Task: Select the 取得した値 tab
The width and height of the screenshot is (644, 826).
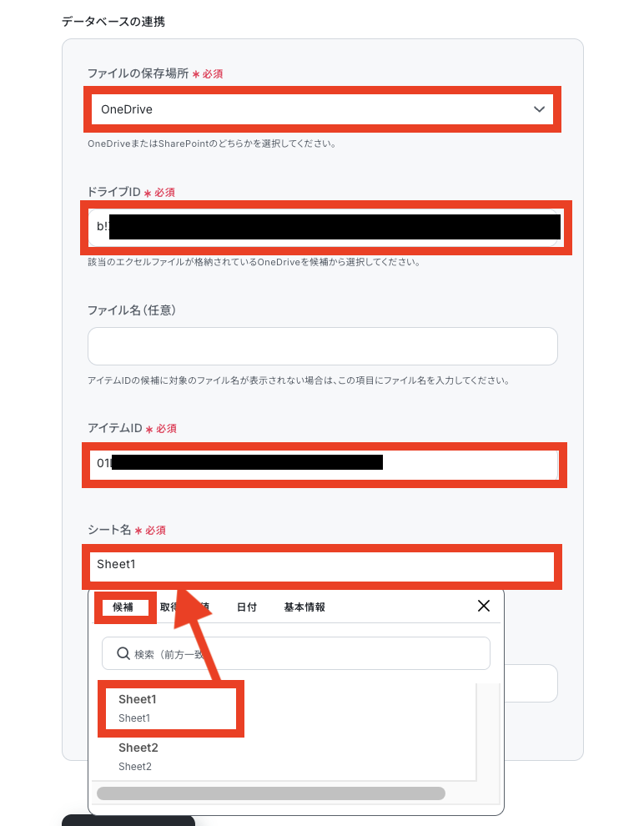Action: coord(184,607)
